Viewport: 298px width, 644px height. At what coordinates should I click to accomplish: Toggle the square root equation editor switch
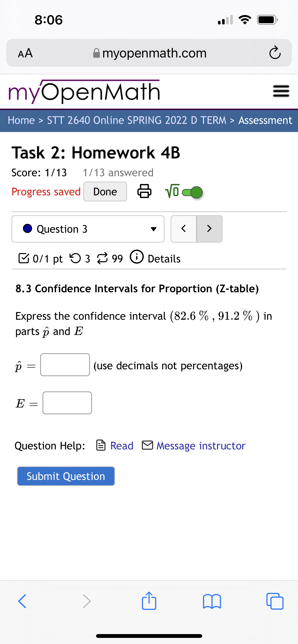click(191, 192)
